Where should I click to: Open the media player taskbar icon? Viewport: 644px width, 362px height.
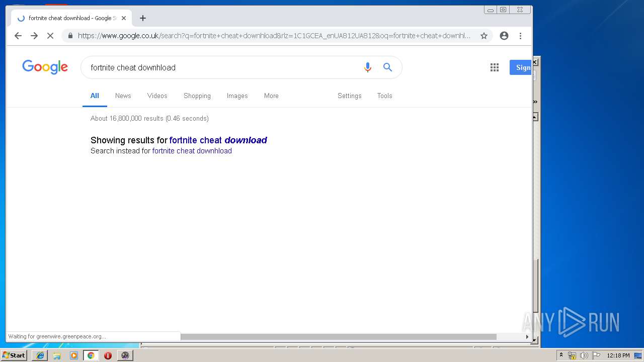tap(74, 355)
